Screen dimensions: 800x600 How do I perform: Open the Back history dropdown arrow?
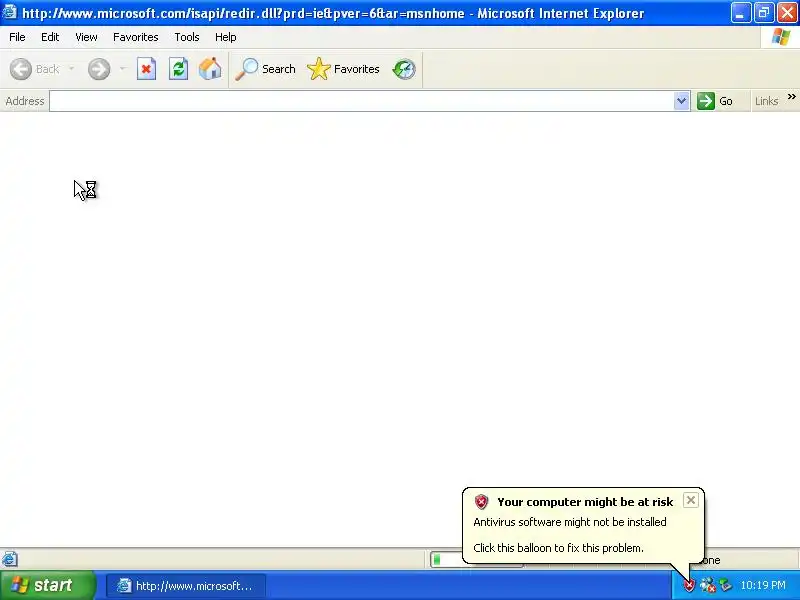(x=71, y=69)
